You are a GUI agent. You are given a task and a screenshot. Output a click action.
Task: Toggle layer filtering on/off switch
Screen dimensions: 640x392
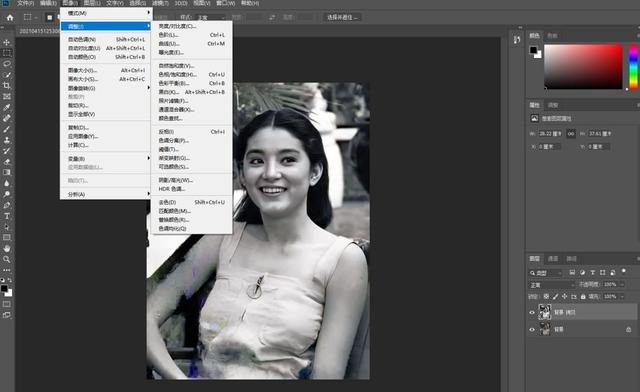(623, 271)
